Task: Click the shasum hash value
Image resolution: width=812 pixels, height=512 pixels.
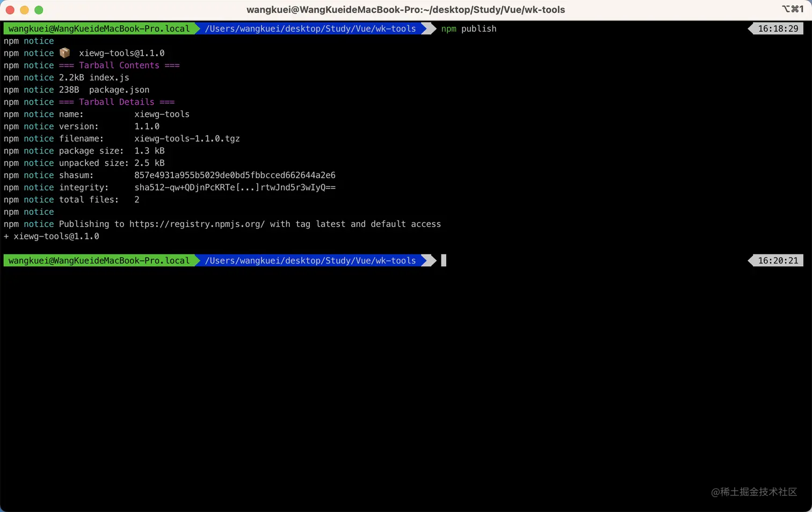Action: click(235, 175)
